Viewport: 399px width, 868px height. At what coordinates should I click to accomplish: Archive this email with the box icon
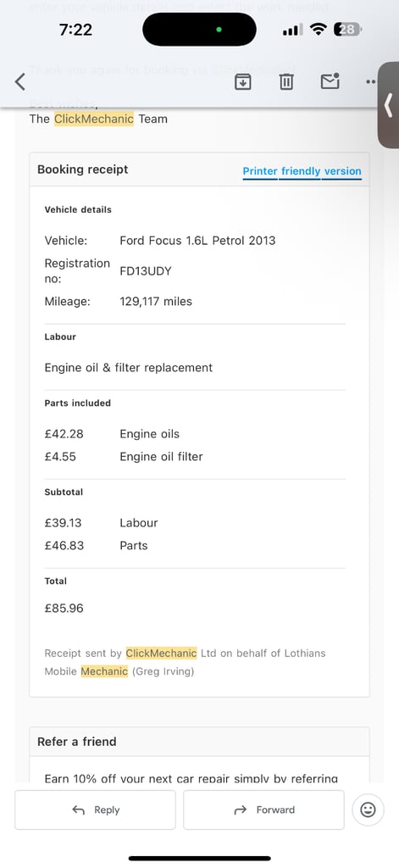point(243,82)
